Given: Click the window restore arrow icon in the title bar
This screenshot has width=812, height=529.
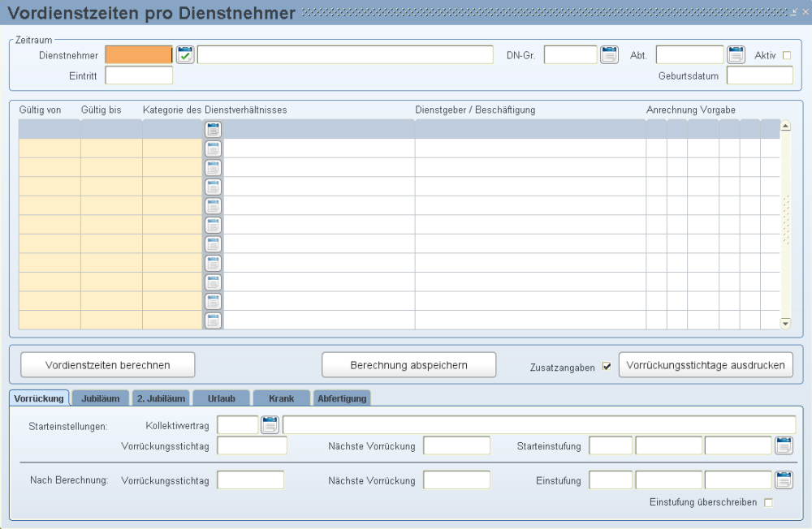Looking at the screenshot, I should [794, 12].
